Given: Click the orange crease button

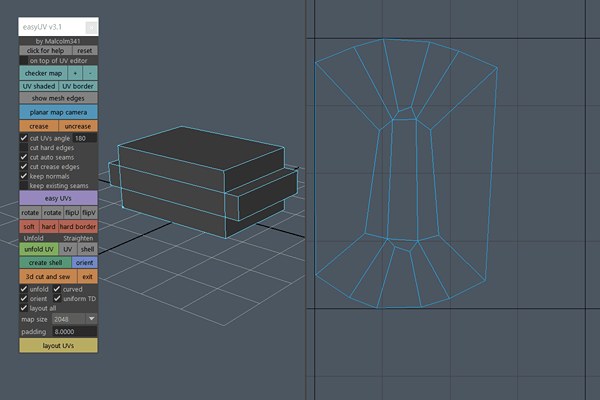Looking at the screenshot, I should click(38, 126).
